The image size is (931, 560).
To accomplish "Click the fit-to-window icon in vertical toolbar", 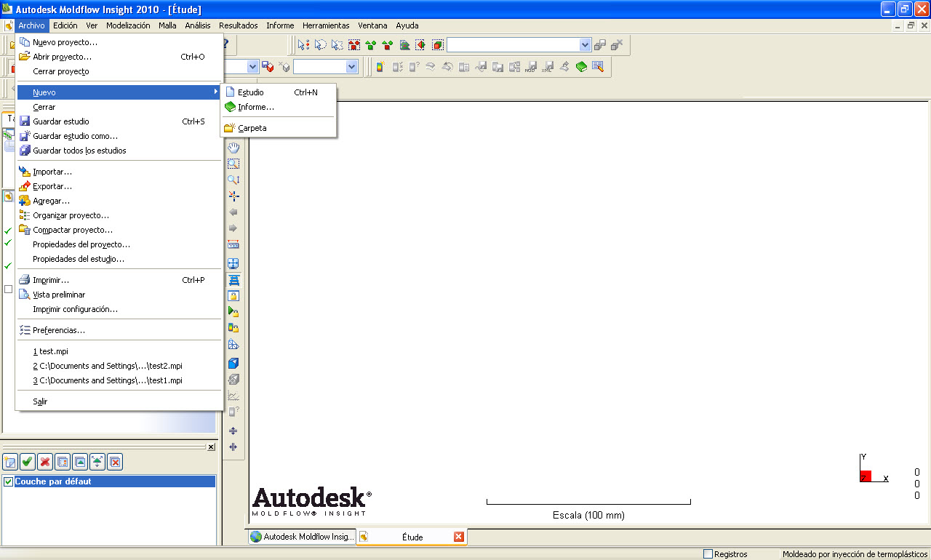I will tap(233, 263).
